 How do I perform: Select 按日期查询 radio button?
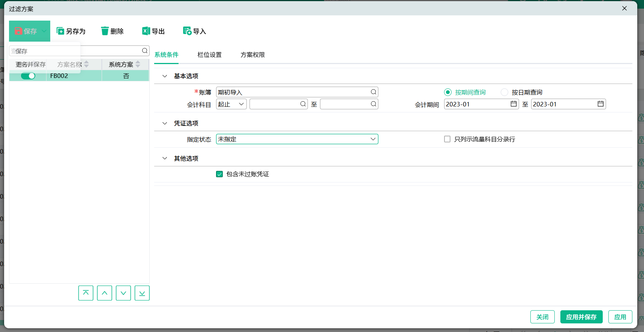click(x=504, y=93)
